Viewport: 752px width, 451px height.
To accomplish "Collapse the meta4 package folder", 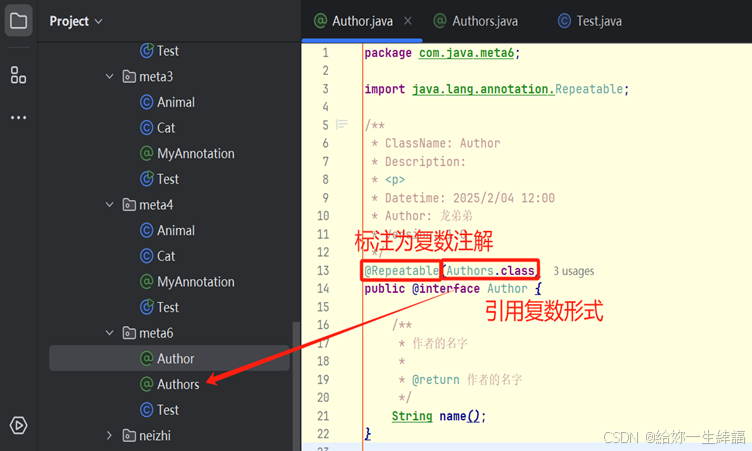I will [109, 204].
